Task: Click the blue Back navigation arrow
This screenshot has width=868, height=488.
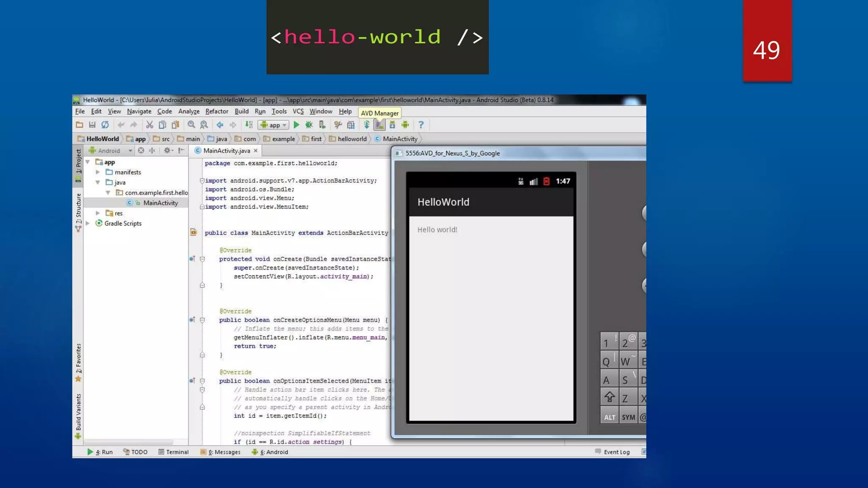Action: [x=220, y=125]
